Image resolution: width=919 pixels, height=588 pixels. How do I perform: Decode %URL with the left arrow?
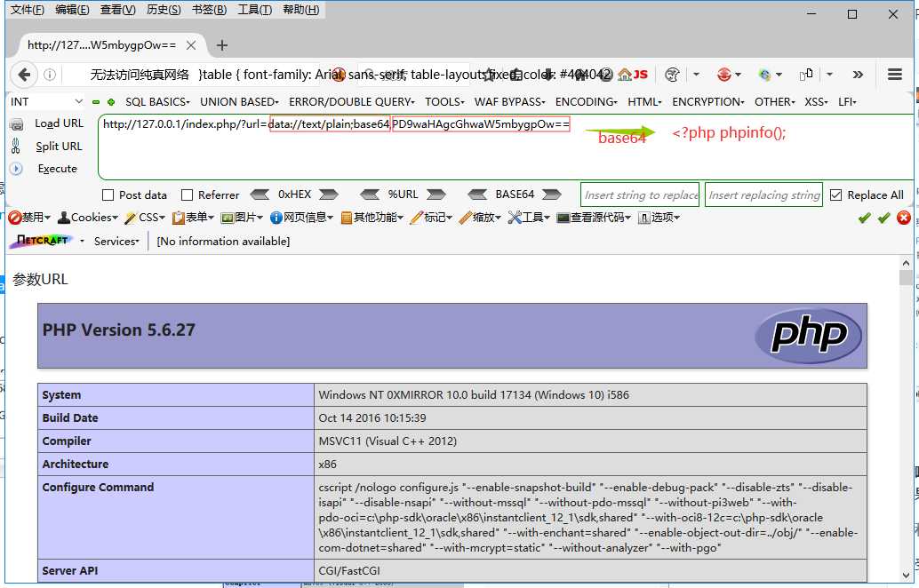[370, 195]
